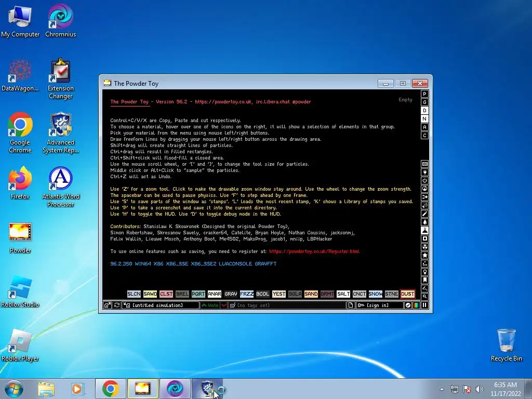Click the volume icon in system tray
The width and height of the screenshot is (532, 399).
point(480,389)
